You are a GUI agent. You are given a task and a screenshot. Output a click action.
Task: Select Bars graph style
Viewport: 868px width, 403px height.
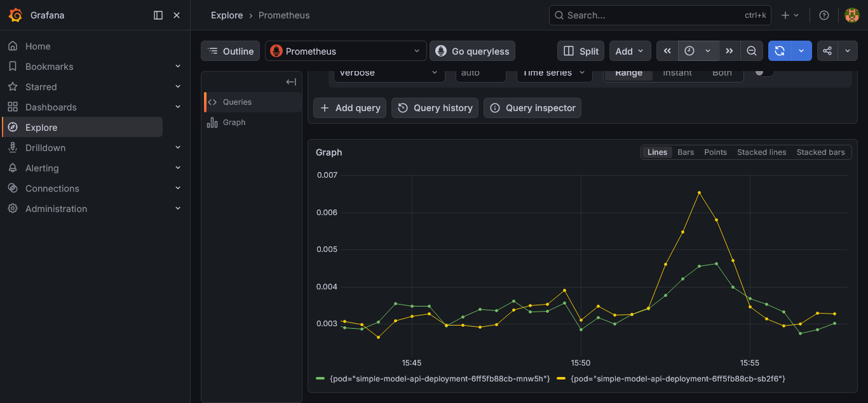click(686, 152)
